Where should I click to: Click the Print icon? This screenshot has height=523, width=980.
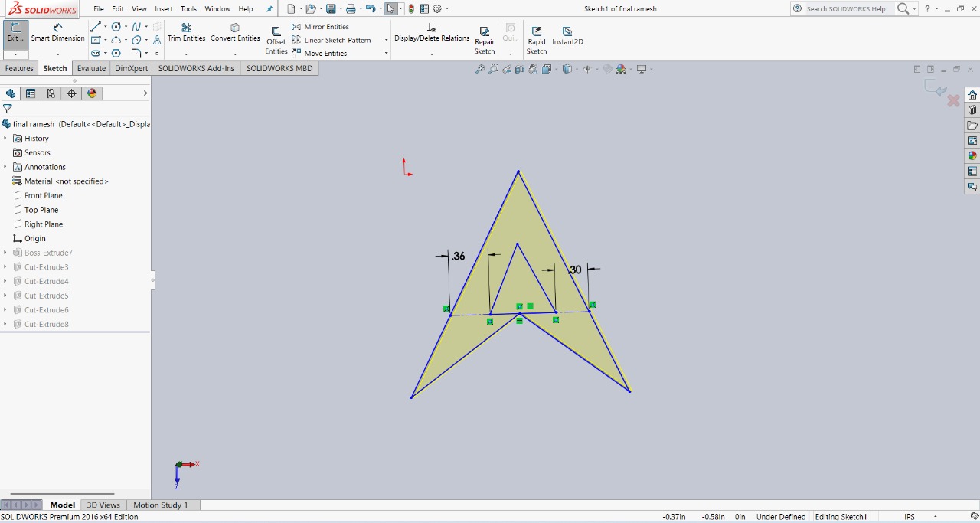coord(351,9)
